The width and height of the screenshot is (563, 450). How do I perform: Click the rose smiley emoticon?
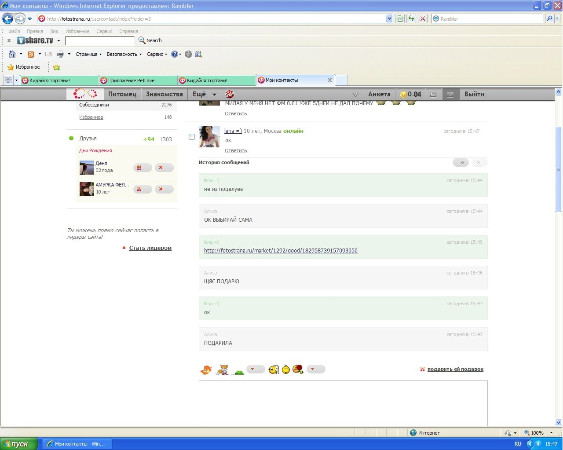pyautogui.click(x=298, y=369)
